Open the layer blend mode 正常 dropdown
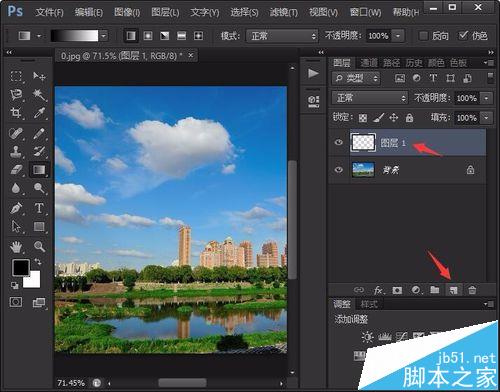The width and height of the screenshot is (500, 392). (x=370, y=98)
